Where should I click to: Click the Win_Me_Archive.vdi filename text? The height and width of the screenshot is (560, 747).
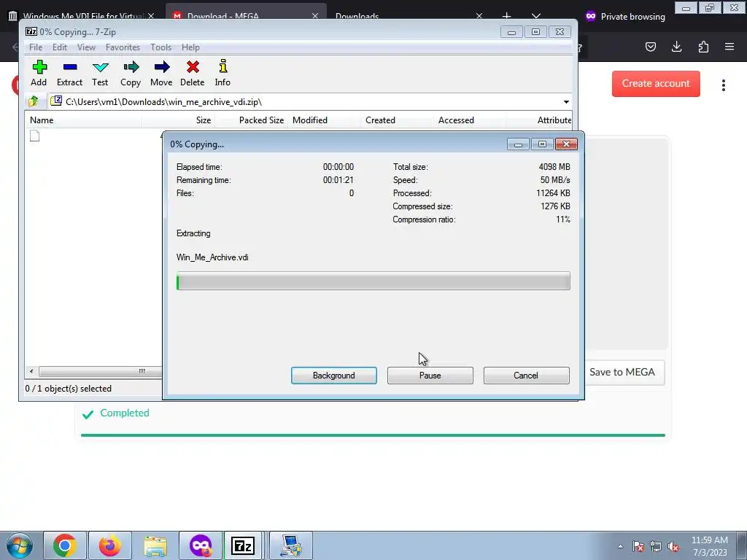pos(212,257)
